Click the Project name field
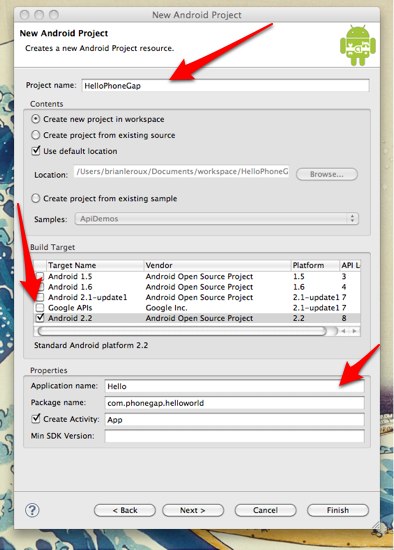Screen dimensions: 394x550 pos(225,86)
